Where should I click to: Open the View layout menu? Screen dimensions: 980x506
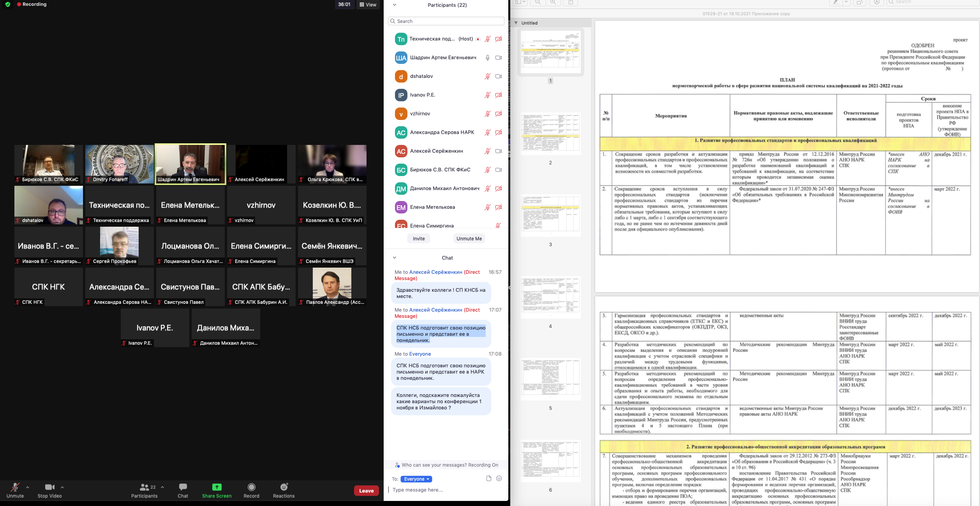point(368,5)
